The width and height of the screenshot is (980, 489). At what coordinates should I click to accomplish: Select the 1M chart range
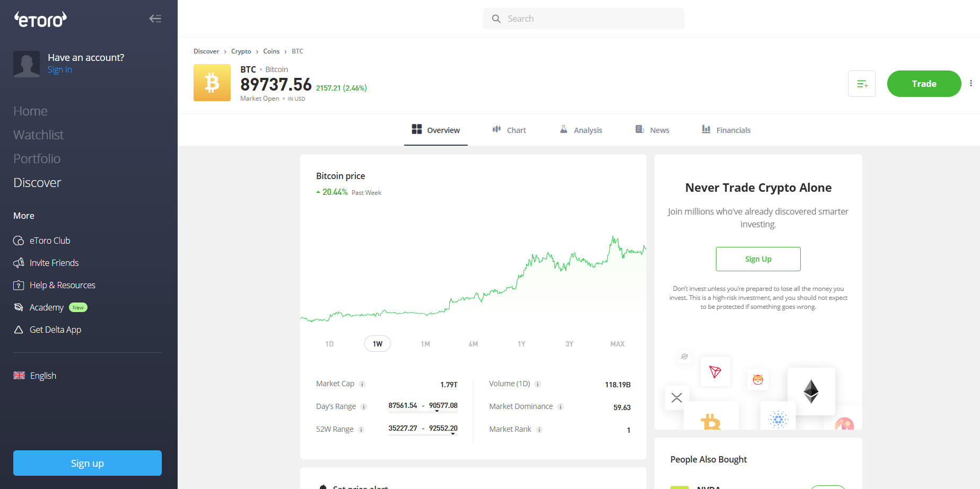[x=425, y=344]
